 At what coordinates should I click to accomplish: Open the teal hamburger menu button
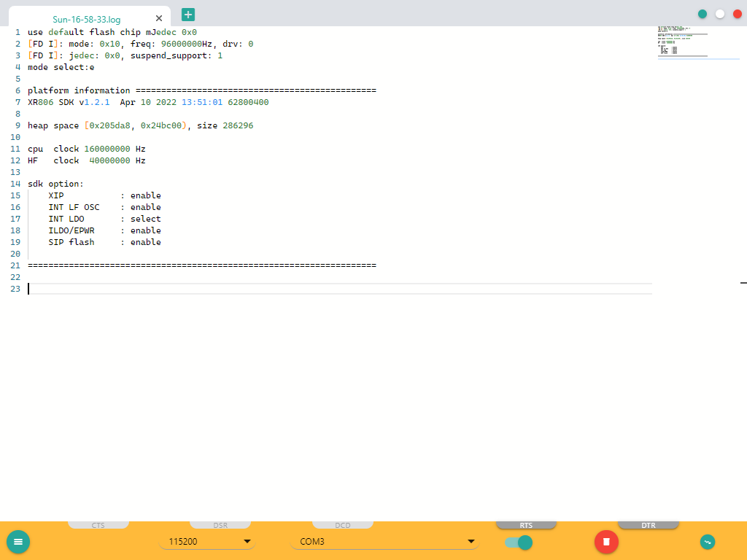pyautogui.click(x=18, y=542)
